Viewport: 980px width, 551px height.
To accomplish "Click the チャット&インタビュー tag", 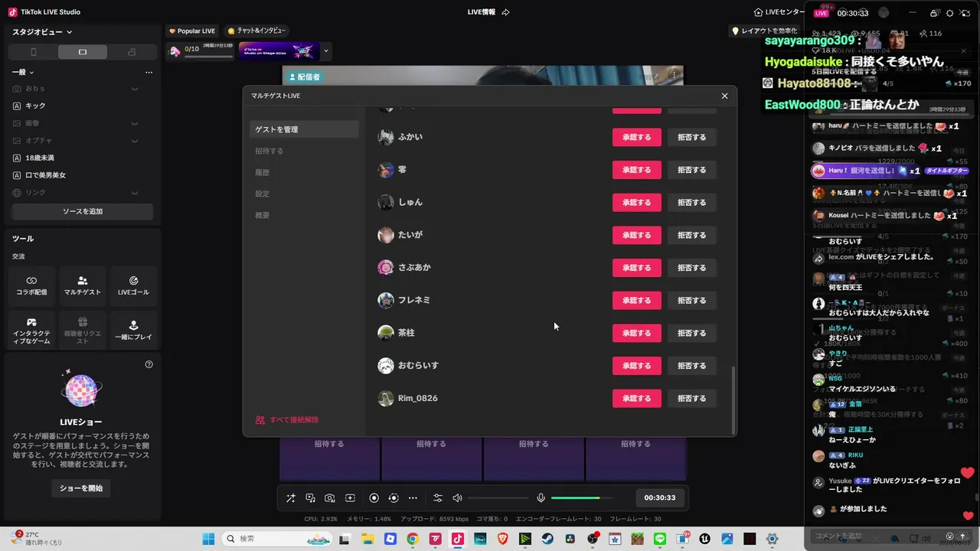I will (x=256, y=31).
